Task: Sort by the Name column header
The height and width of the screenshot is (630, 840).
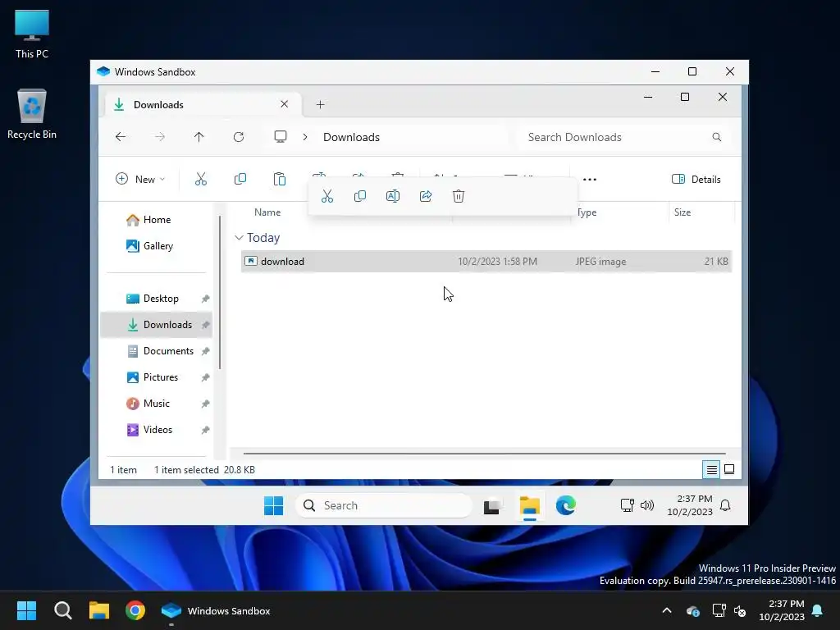Action: click(267, 212)
